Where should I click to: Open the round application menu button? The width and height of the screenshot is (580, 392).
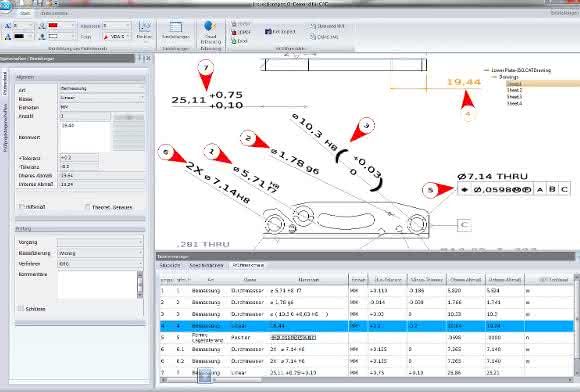pos(5,7)
